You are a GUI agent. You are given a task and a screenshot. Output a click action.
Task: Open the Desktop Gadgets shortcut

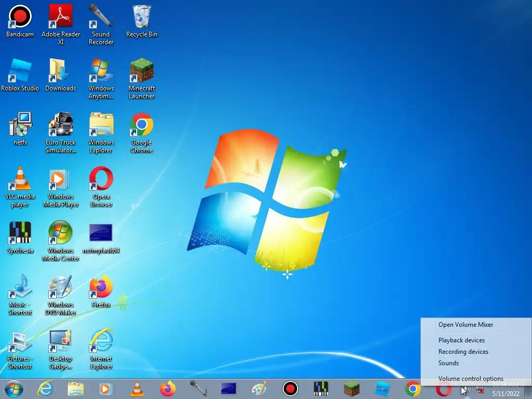point(61,349)
